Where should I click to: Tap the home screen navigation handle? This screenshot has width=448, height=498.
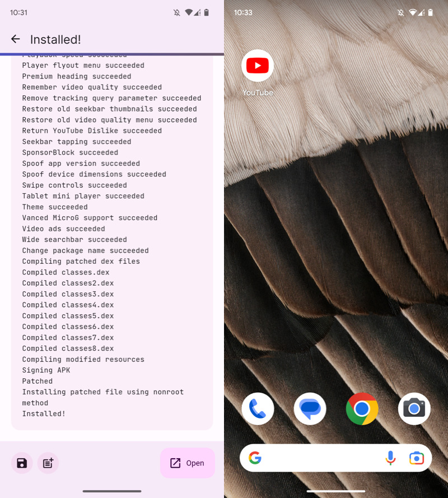(x=336, y=491)
